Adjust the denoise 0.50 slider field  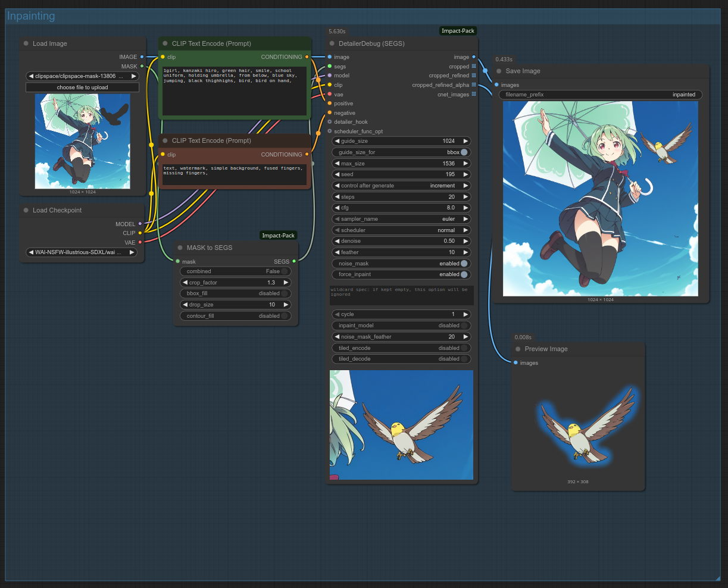point(401,241)
